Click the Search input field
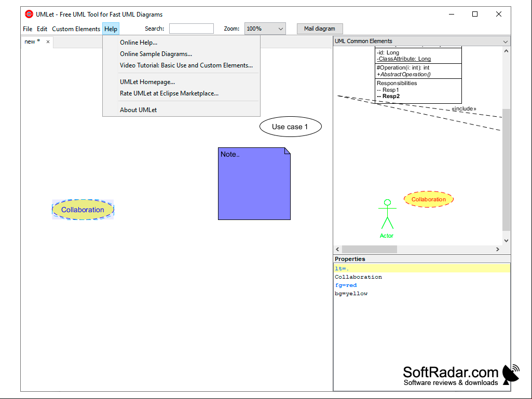532x399 pixels. [x=192, y=29]
